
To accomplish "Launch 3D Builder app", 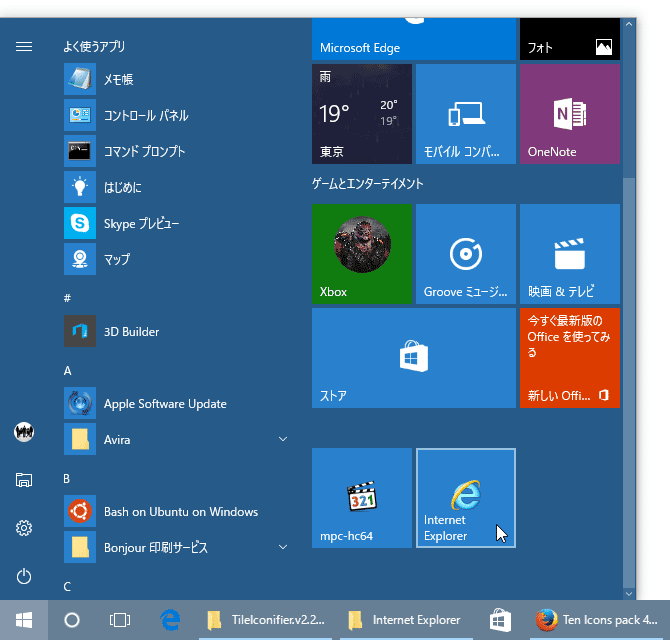I will coord(176,332).
